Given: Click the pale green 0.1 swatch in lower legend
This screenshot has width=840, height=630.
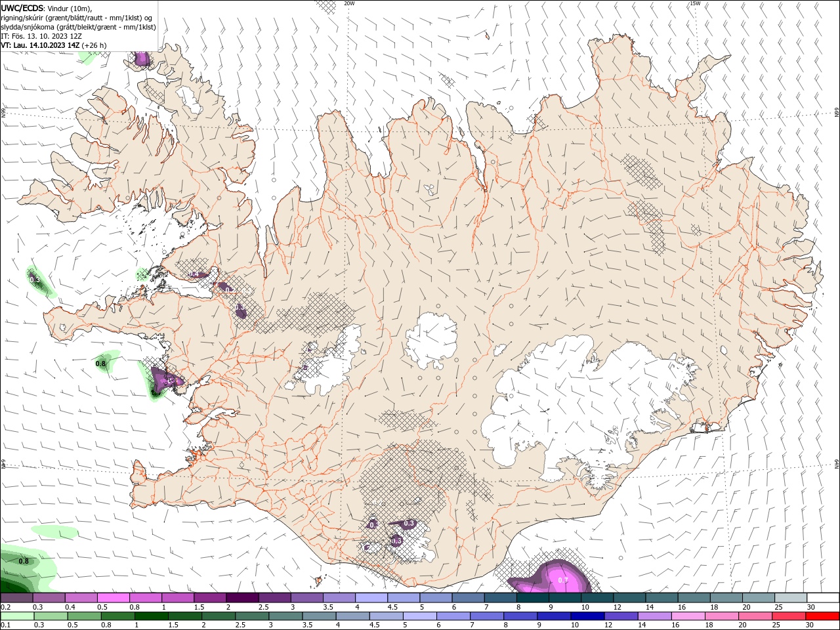Looking at the screenshot, I should click(x=16, y=616).
